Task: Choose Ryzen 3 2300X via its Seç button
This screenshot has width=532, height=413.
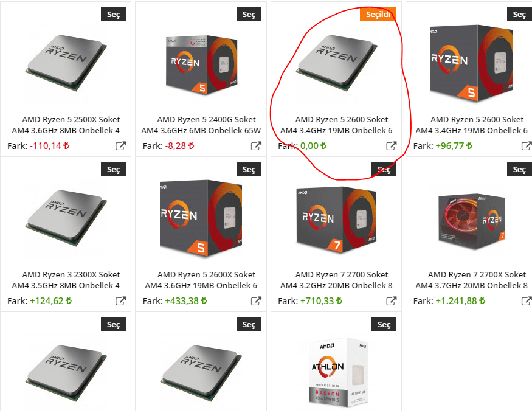Action: click(113, 169)
